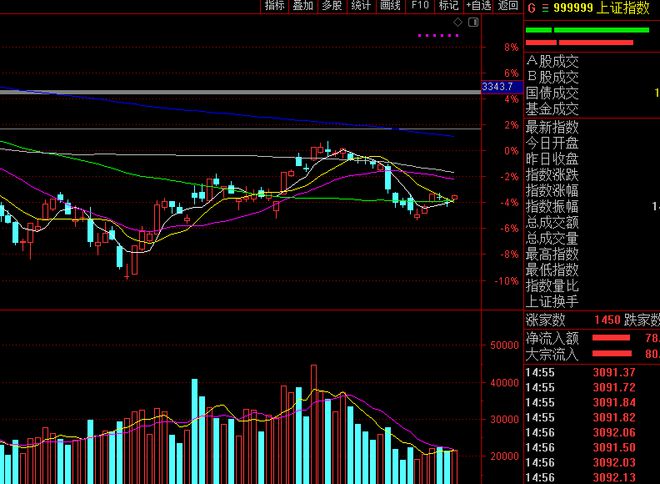The image size is (660, 484).
Task: Click the 标记 mark button
Action: tap(448, 6)
